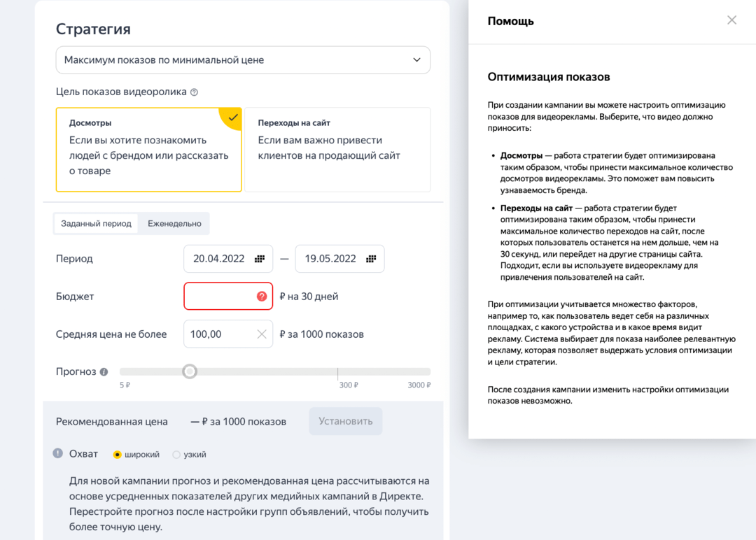Click the error icon in the Бюджет field
756x540 pixels.
point(262,296)
